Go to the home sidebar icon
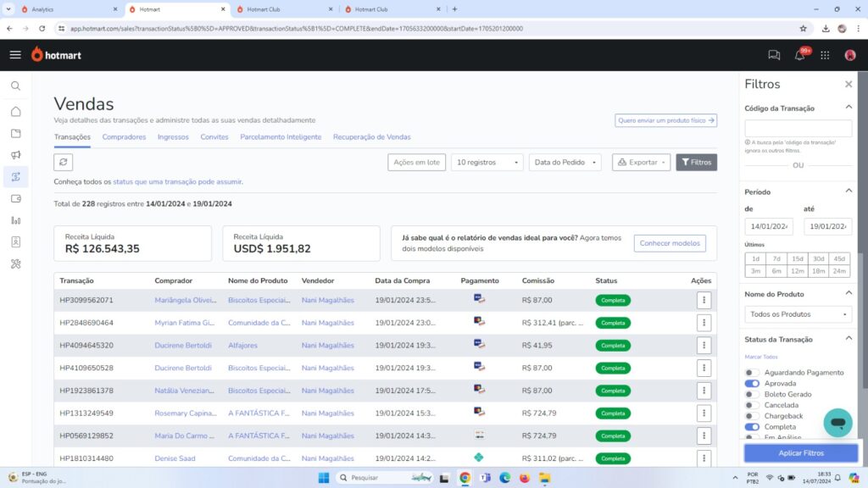Image resolution: width=868 pixels, height=488 pixels. (15, 112)
